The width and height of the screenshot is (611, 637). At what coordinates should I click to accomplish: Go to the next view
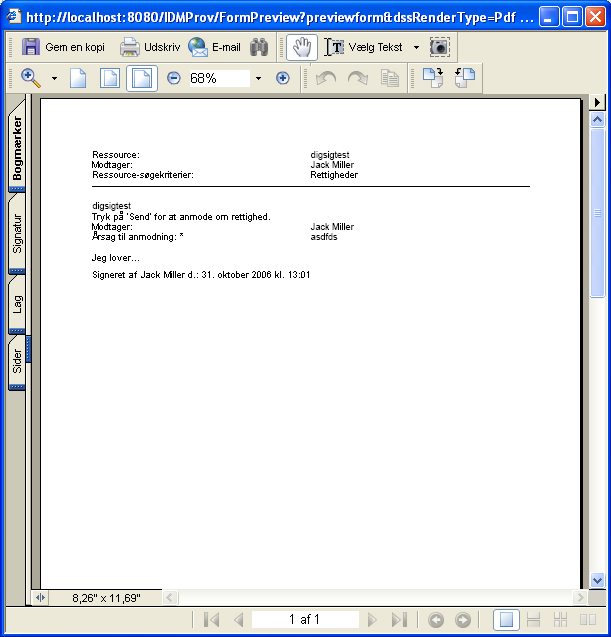[463, 620]
